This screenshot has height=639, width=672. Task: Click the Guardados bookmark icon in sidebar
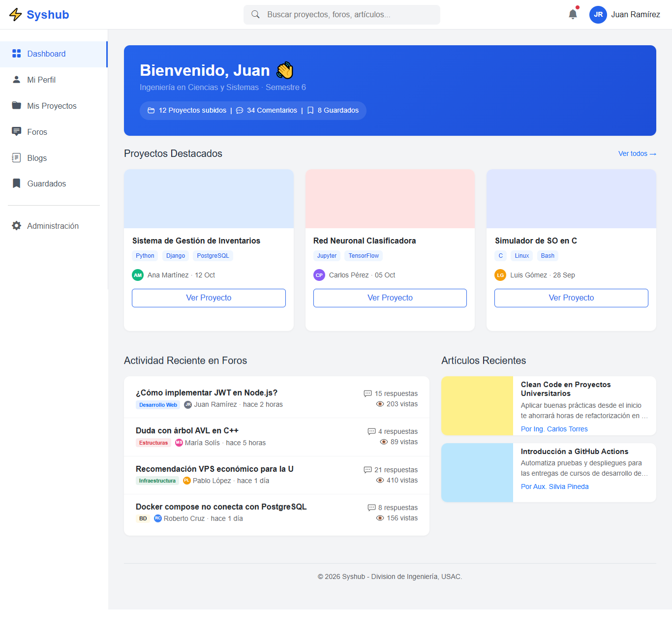coord(17,183)
